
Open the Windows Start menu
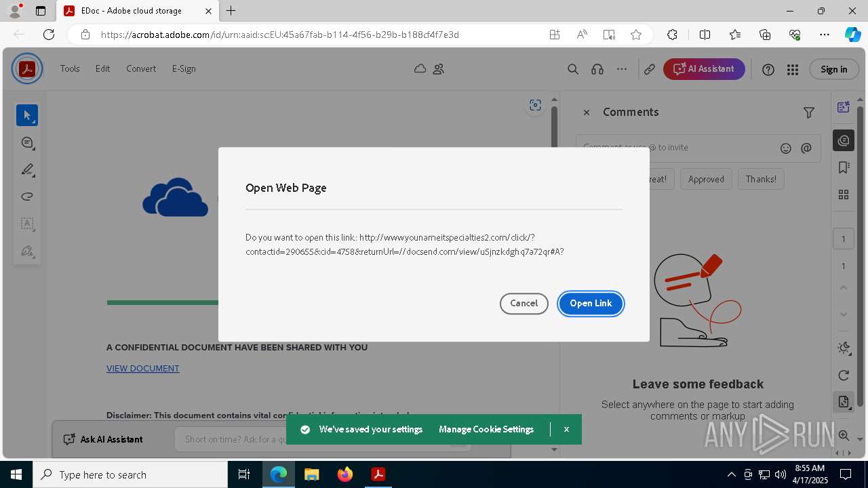(x=16, y=474)
